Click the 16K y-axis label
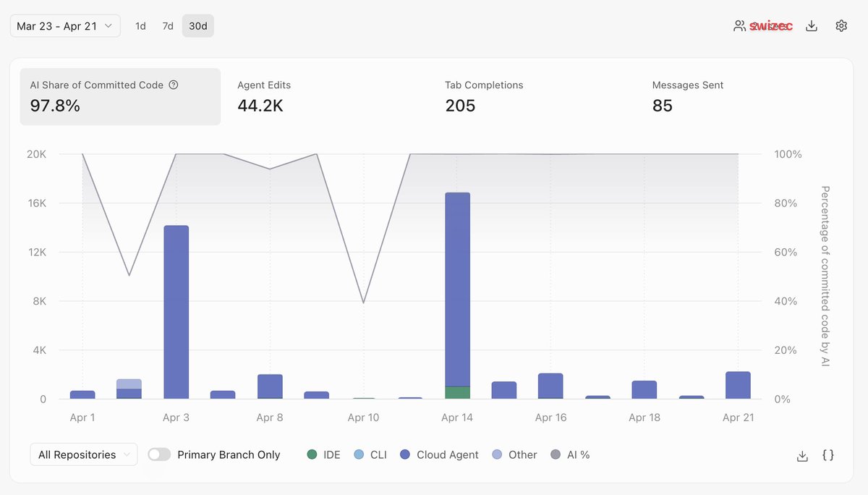The height and width of the screenshot is (495, 868). pos(37,203)
